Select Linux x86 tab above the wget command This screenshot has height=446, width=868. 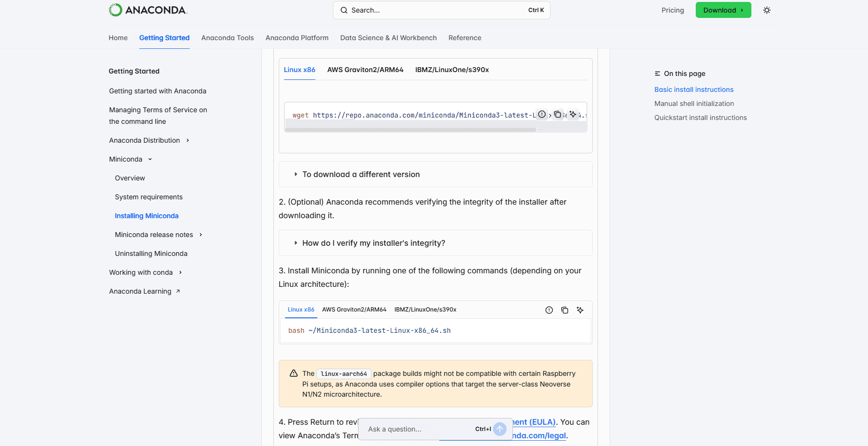click(299, 70)
